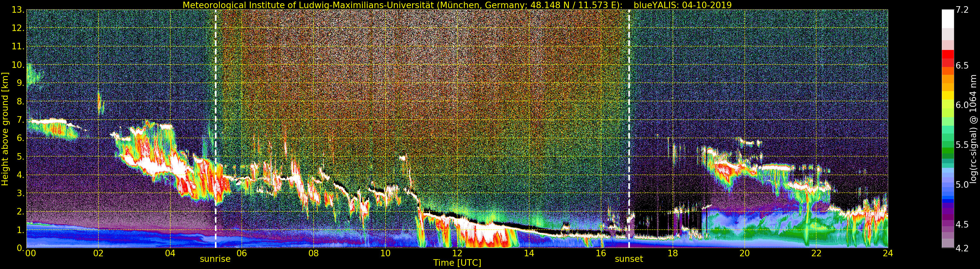Screen dimensions: 980x269
Task: Click the time axis tick '12'
Action: pyautogui.click(x=457, y=253)
